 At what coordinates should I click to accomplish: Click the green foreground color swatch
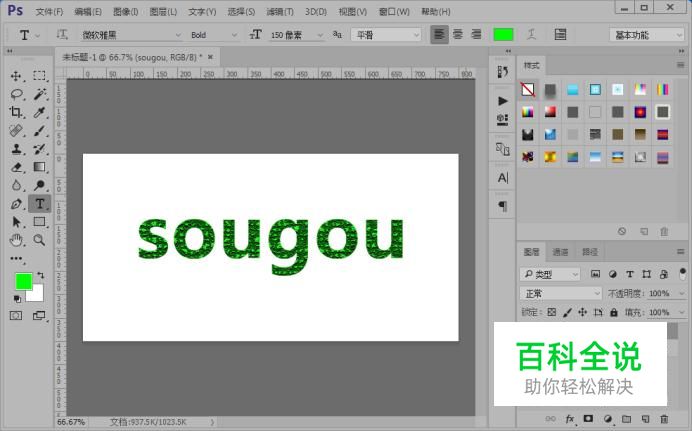pyautogui.click(x=23, y=281)
